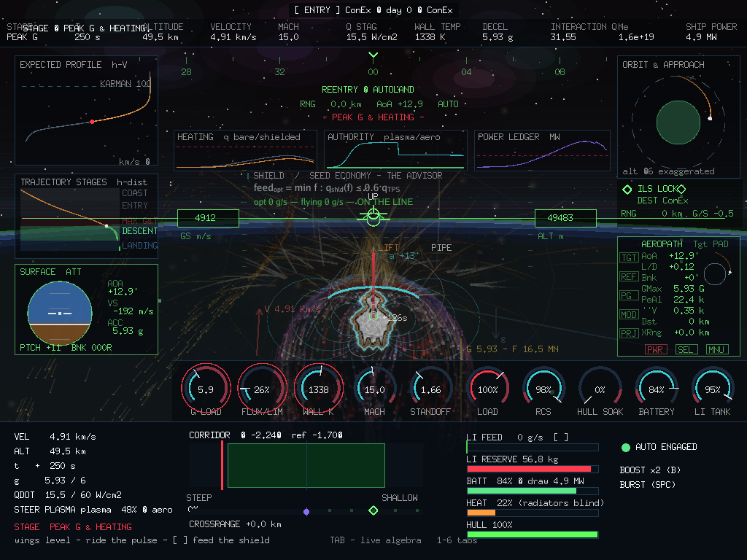Click the EXPECTED PROFILE h-V chart
The height and width of the screenshot is (560, 747).
[x=86, y=111]
